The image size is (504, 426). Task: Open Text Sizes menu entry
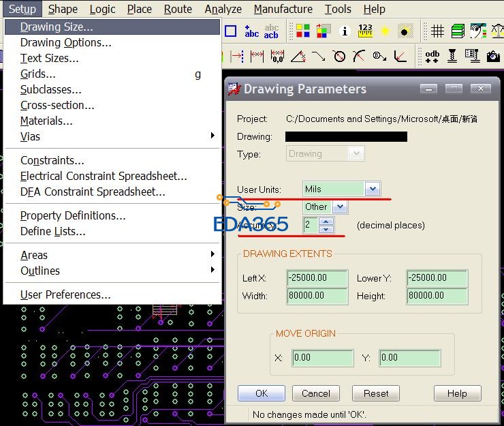pos(112,58)
